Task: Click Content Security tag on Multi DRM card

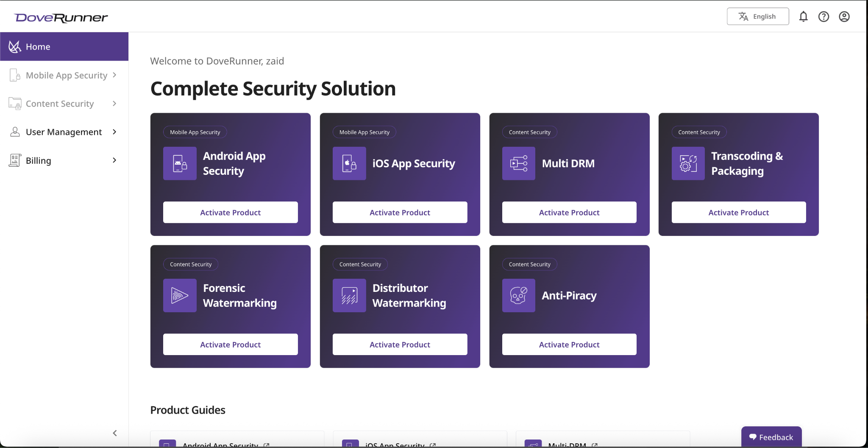Action: (530, 132)
